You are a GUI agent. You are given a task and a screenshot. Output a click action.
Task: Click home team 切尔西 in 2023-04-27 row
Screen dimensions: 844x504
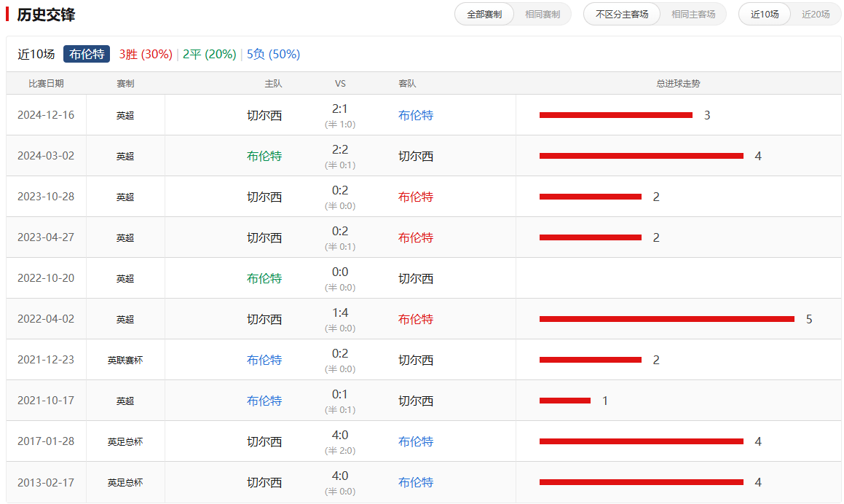click(264, 237)
